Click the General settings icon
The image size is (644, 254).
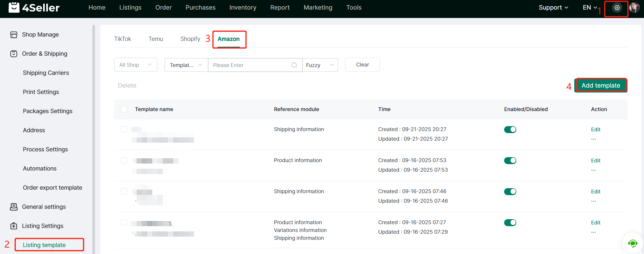tap(14, 207)
